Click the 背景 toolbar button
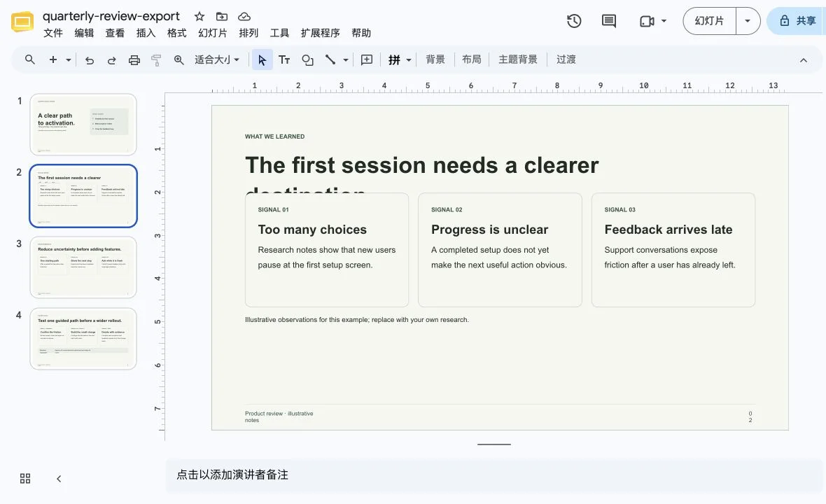The image size is (826, 504). (435, 59)
